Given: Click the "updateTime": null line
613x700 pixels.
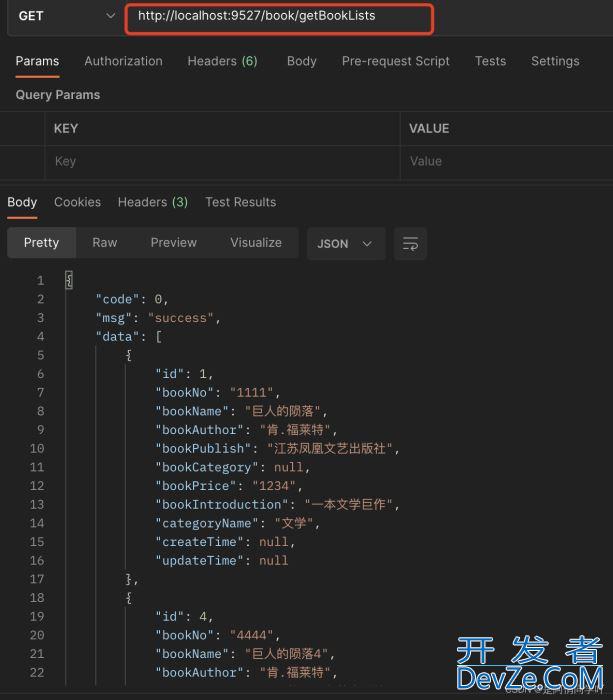Looking at the screenshot, I should click(221, 561).
